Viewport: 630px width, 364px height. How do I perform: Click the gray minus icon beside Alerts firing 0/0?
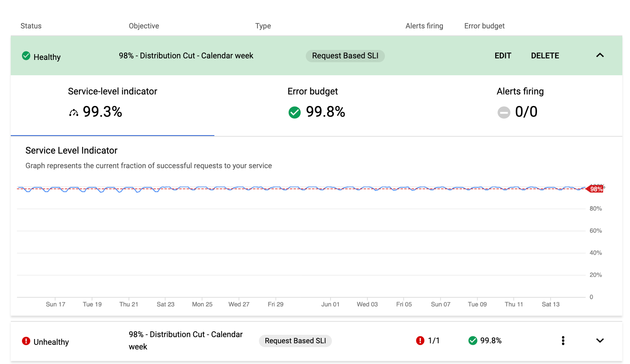[504, 113]
